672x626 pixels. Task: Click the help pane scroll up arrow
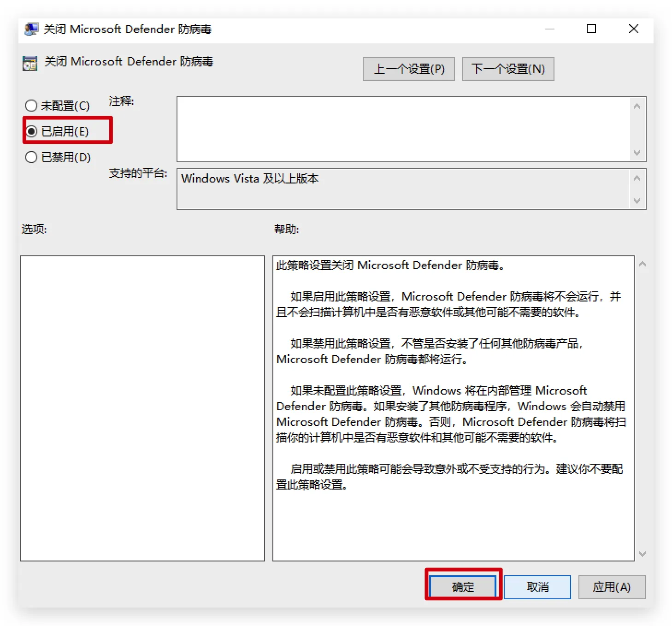point(643,264)
